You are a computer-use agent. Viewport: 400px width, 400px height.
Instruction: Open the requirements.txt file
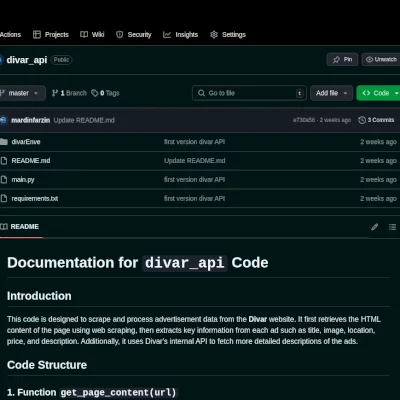35,199
